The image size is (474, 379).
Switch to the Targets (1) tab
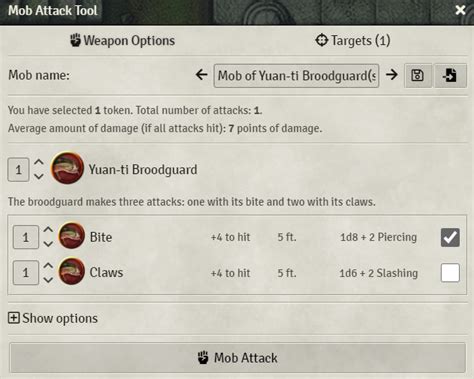pos(353,41)
